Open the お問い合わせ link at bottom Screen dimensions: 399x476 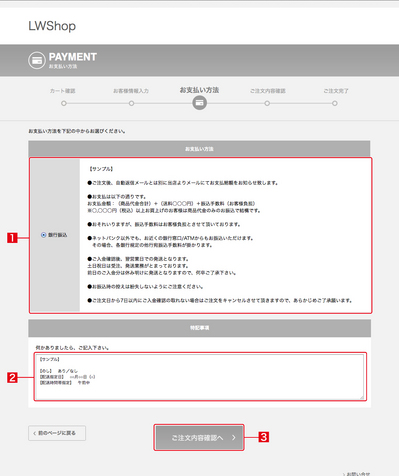[x=356, y=473]
